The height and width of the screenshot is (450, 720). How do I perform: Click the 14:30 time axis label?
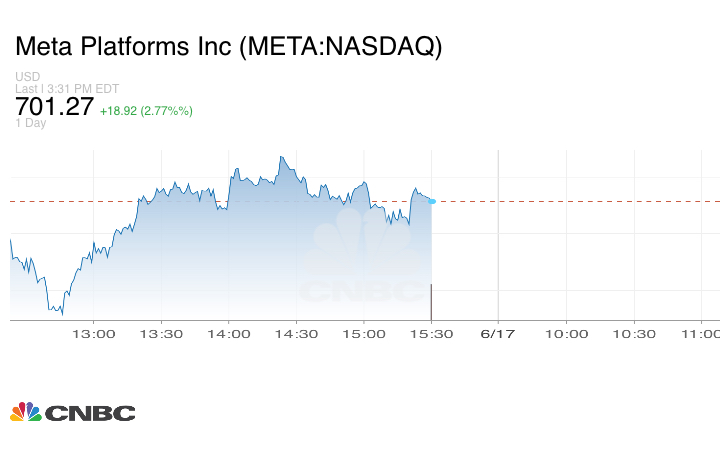click(x=297, y=335)
